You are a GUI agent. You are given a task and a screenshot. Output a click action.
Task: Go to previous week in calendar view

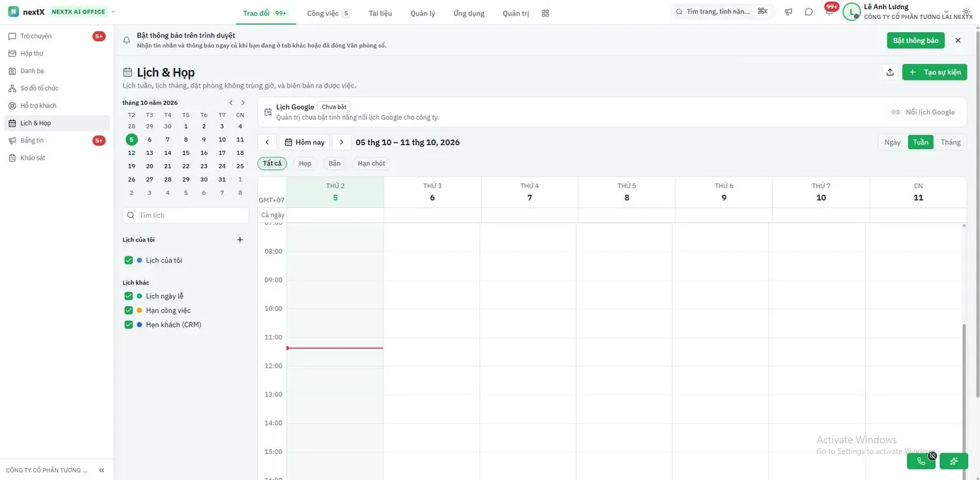(x=267, y=143)
